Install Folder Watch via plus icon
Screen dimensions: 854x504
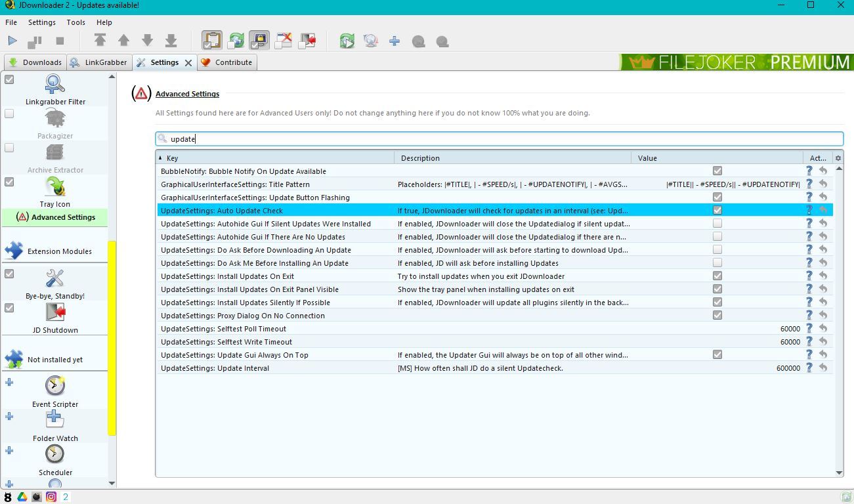(9, 416)
